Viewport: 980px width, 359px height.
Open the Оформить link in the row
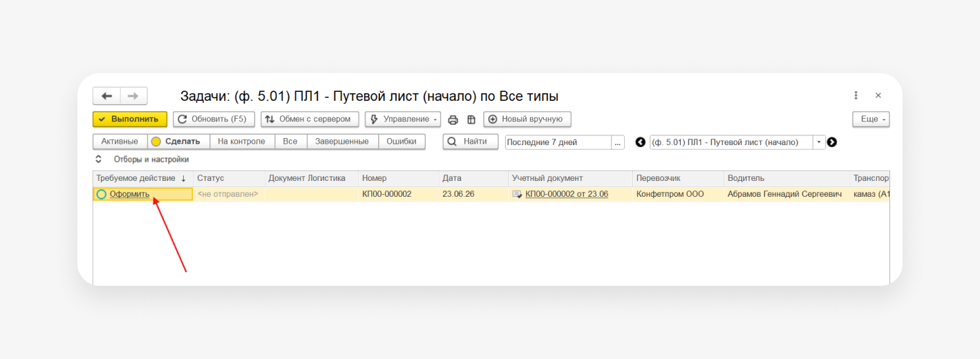coord(129,194)
